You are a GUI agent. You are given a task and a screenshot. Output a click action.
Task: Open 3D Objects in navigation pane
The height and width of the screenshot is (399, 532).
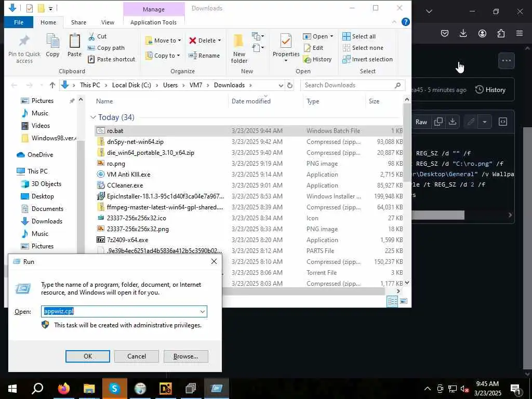(x=42, y=184)
